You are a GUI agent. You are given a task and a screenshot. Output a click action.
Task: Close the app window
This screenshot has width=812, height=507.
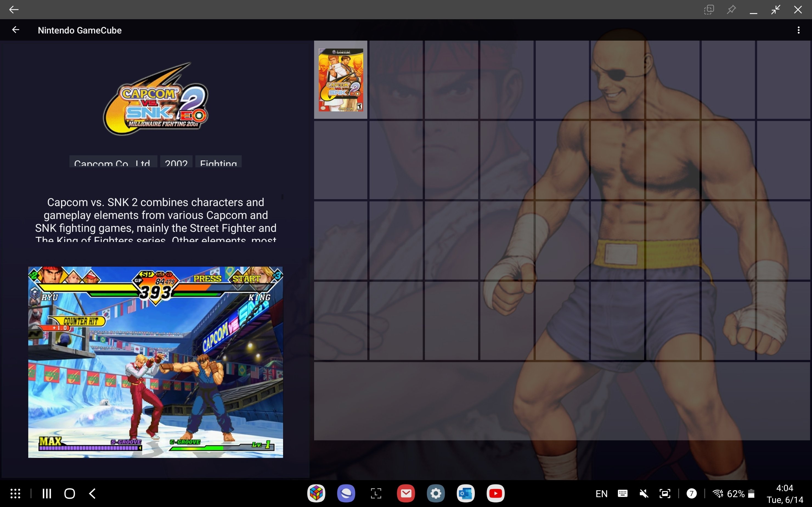[x=797, y=10]
